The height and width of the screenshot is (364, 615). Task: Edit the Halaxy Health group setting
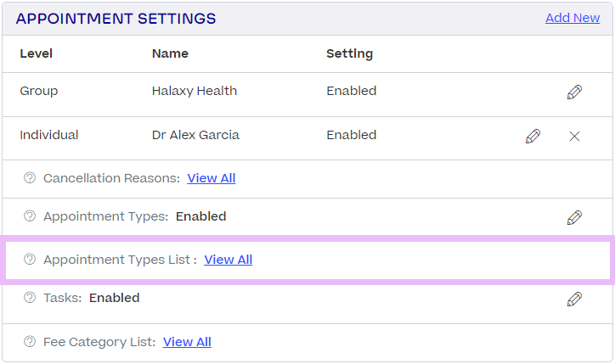(x=574, y=92)
